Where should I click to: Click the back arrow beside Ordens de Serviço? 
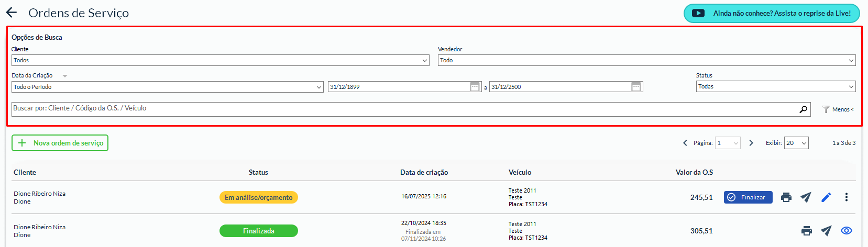coord(12,13)
